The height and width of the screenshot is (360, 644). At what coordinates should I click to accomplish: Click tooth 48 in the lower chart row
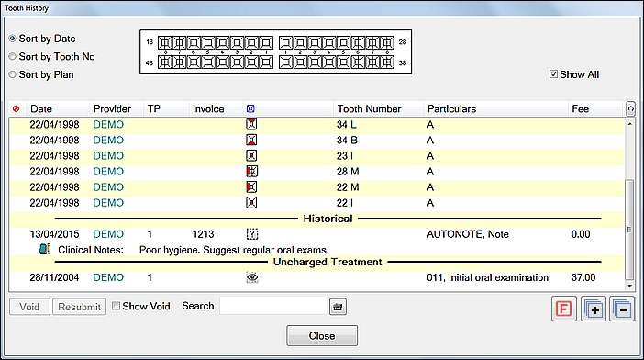point(165,62)
